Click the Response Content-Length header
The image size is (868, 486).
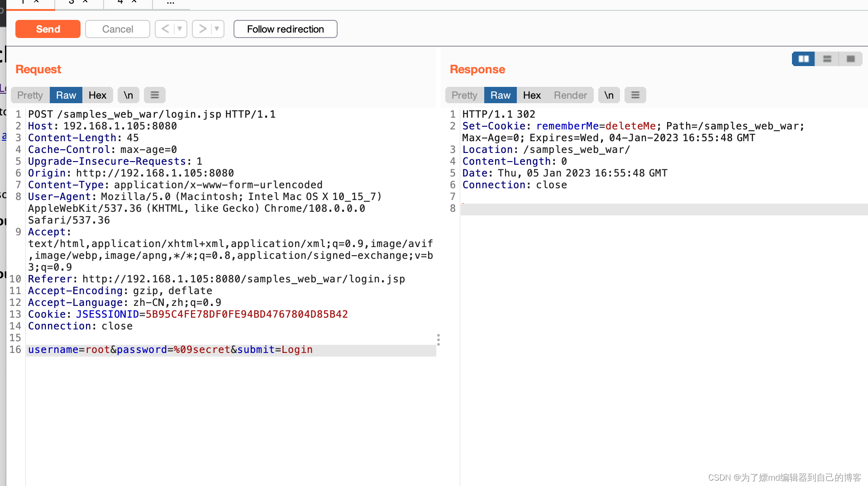515,162
